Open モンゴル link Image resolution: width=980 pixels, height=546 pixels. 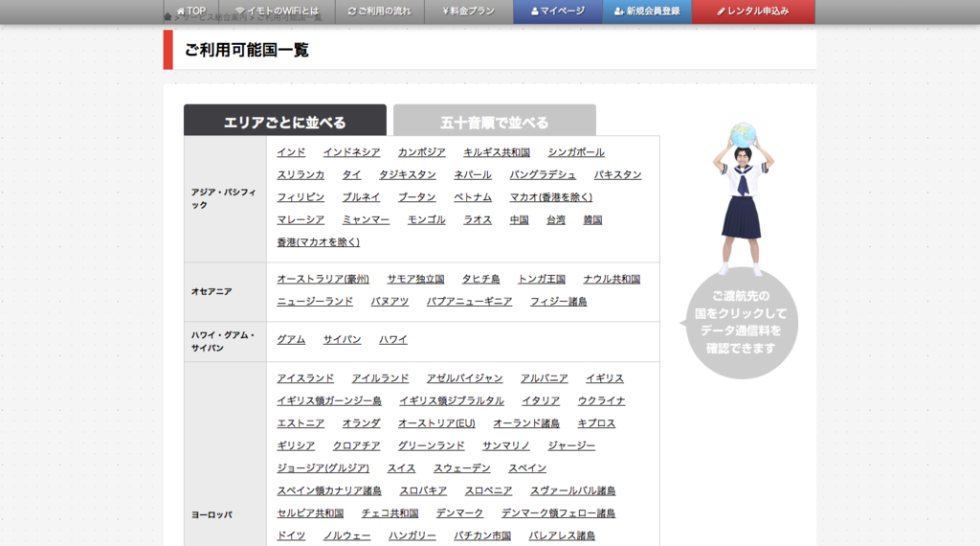[426, 219]
